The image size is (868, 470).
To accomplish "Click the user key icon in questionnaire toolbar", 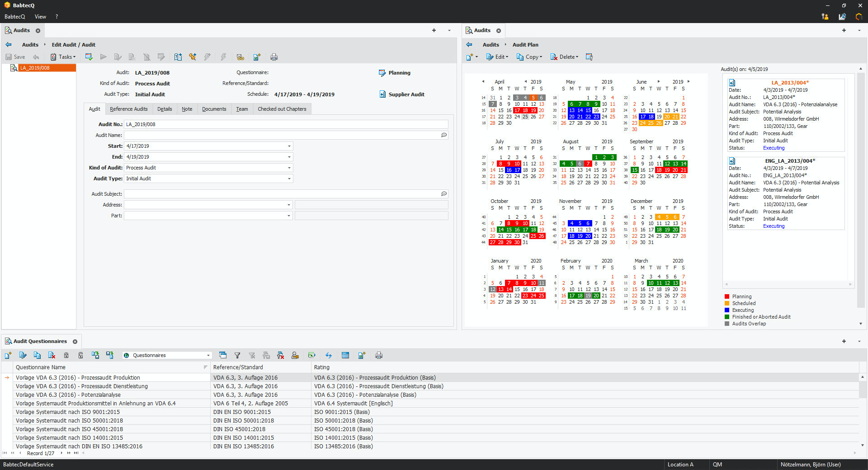I will (295, 355).
